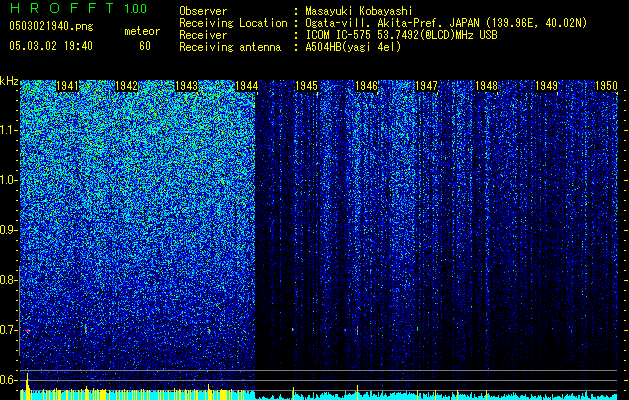Click the 1945 time marker
This screenshot has height=400, width=629.
click(x=306, y=86)
